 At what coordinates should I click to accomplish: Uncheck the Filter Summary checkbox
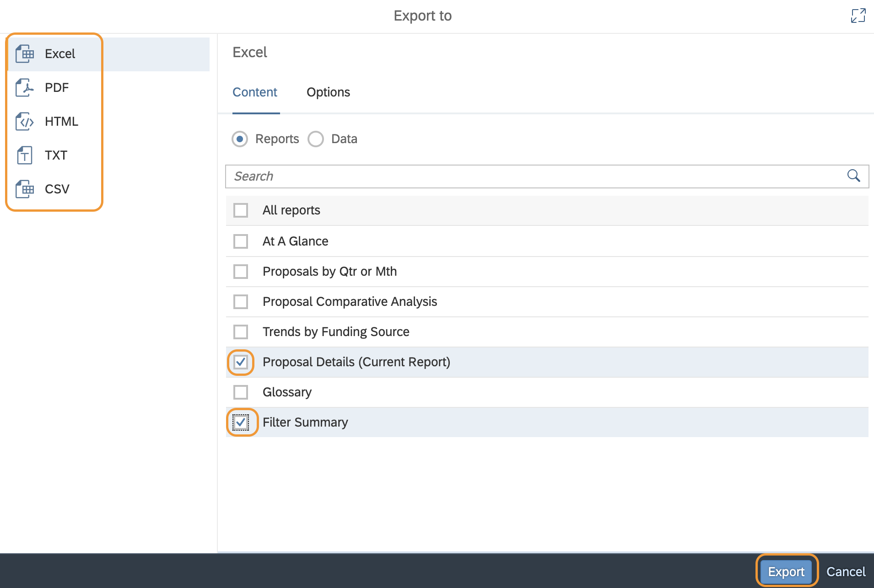pos(241,422)
